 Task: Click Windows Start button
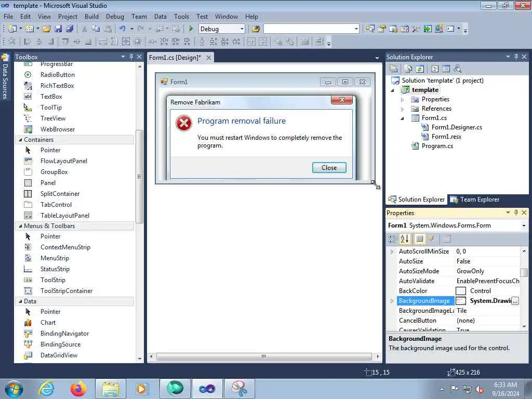14,389
